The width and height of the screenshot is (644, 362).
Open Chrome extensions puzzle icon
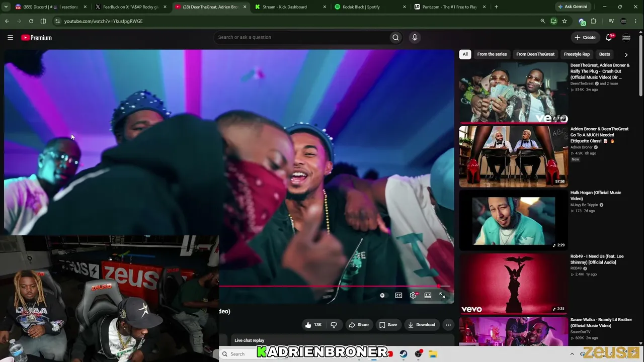(594, 21)
